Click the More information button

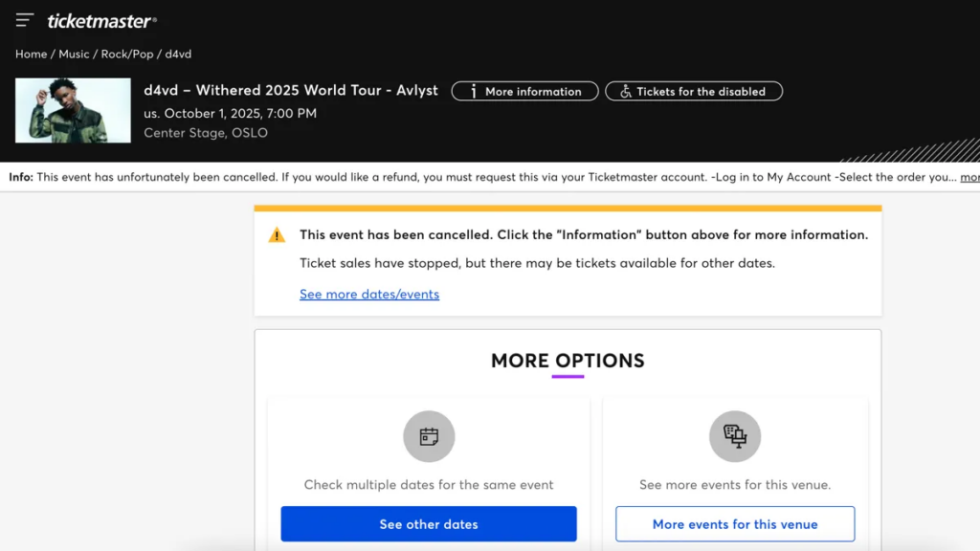click(524, 91)
